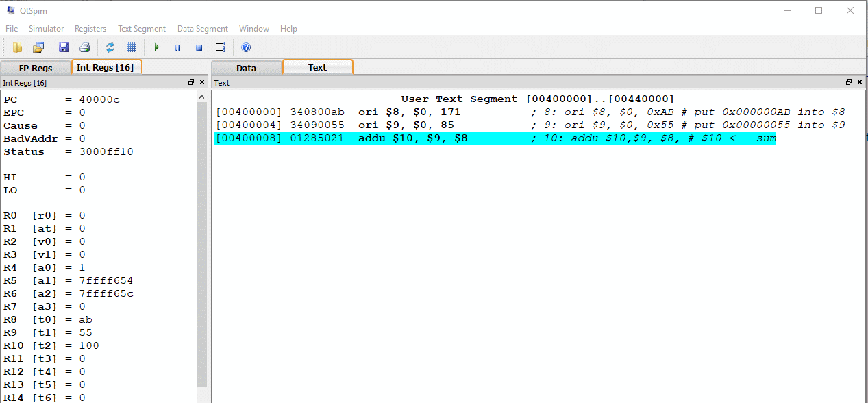Screen dimensions: 868x403
Task: Click Reinitialize and Load File icon
Action: click(x=38, y=47)
